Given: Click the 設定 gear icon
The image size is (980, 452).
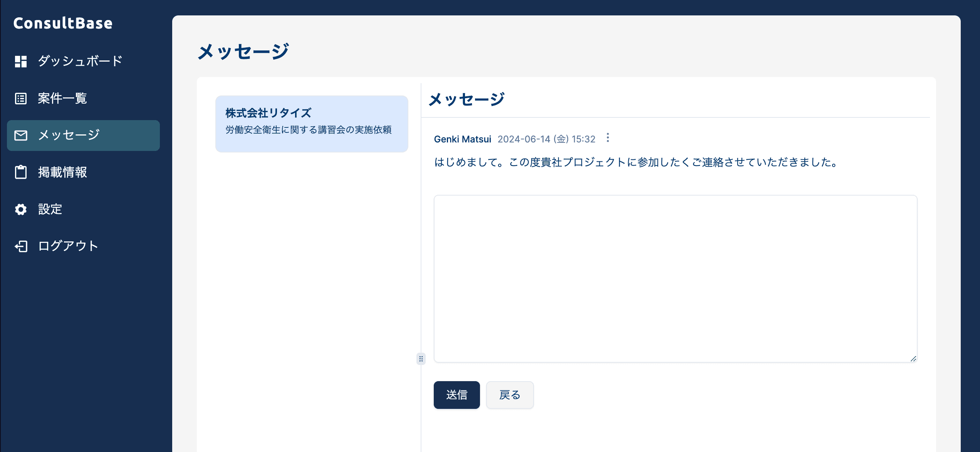Looking at the screenshot, I should click(x=21, y=209).
